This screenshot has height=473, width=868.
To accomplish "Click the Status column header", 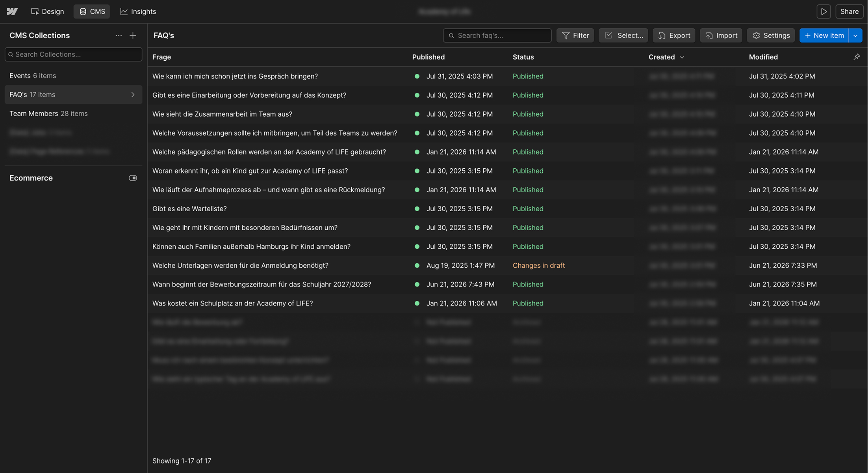I will [523, 57].
